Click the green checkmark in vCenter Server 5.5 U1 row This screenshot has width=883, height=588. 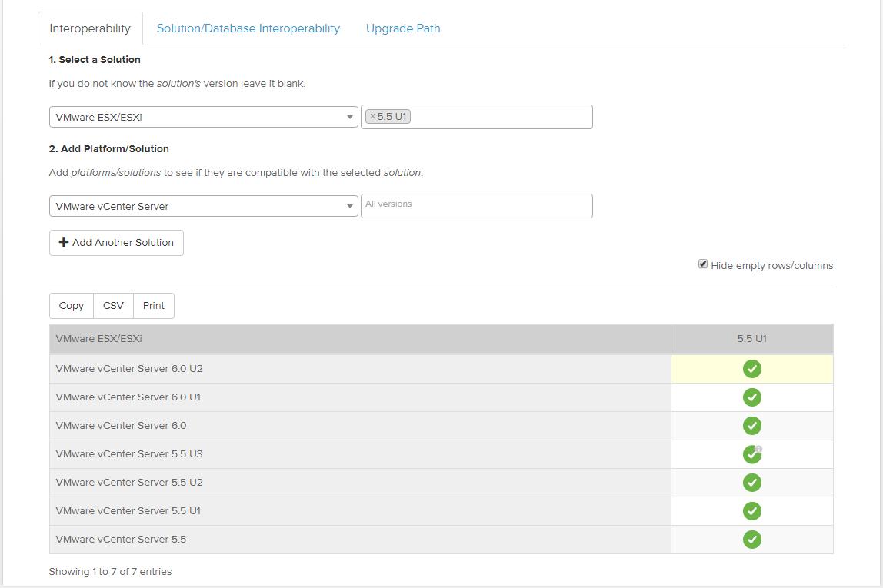coord(751,511)
